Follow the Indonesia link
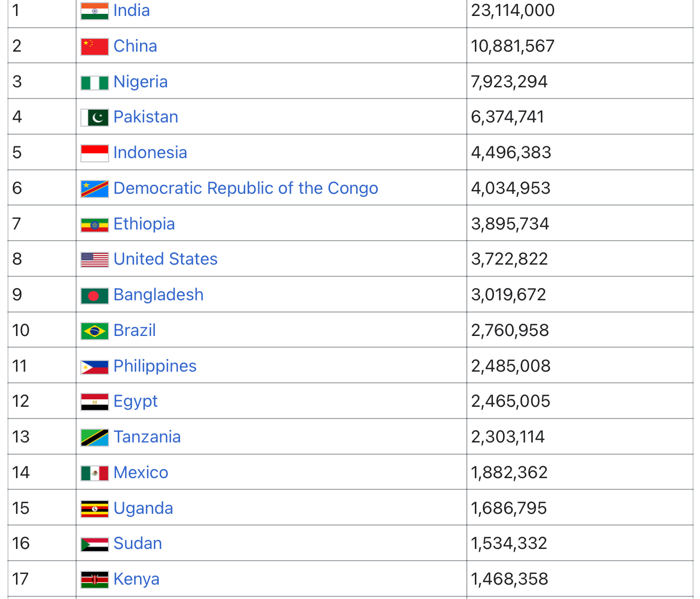 [x=150, y=152]
